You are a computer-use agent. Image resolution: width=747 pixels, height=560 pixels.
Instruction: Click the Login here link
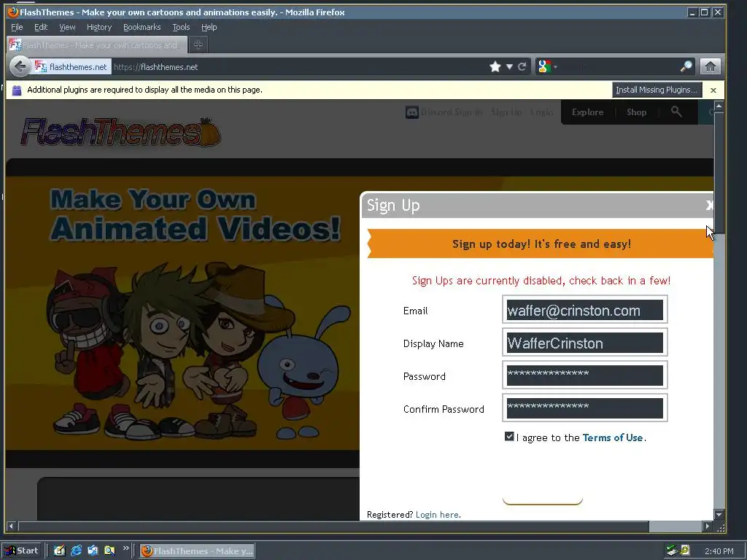pyautogui.click(x=438, y=515)
